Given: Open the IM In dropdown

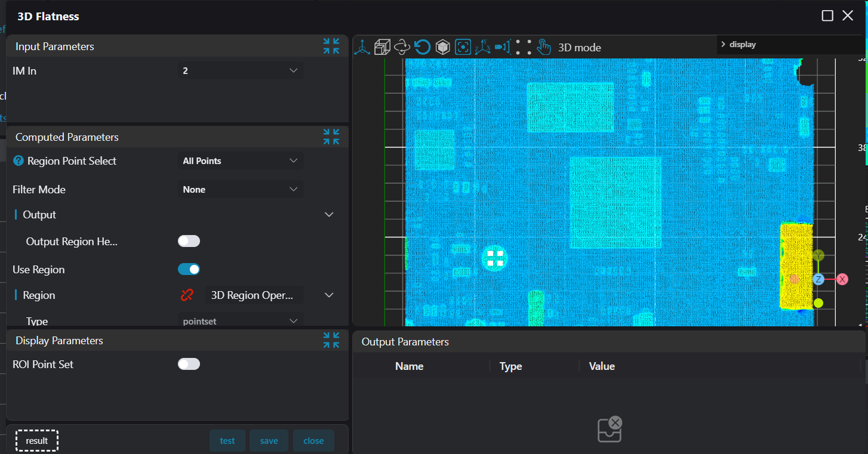Looking at the screenshot, I should point(241,71).
